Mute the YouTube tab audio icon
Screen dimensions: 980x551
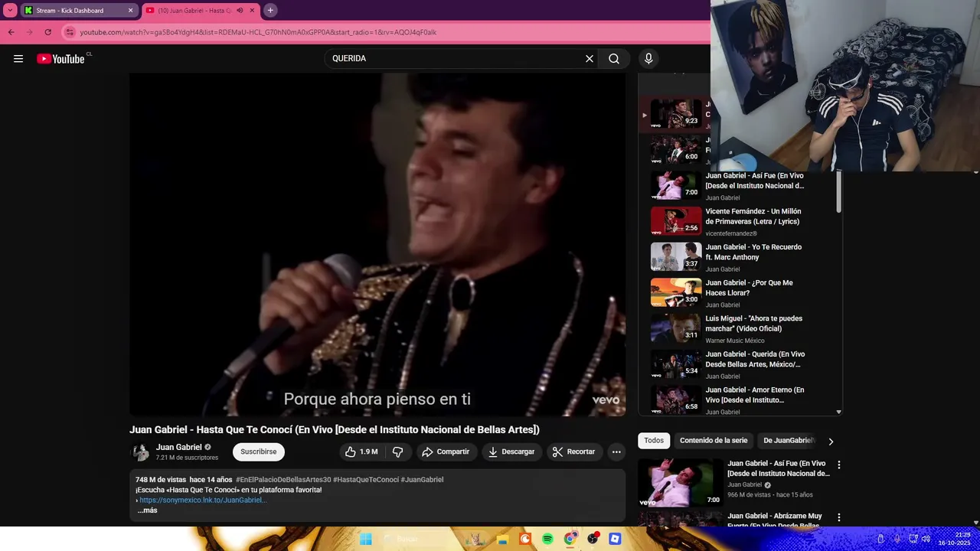click(240, 11)
